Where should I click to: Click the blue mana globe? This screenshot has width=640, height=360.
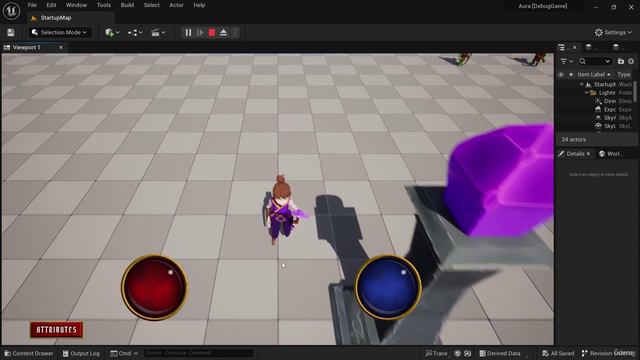(x=388, y=287)
